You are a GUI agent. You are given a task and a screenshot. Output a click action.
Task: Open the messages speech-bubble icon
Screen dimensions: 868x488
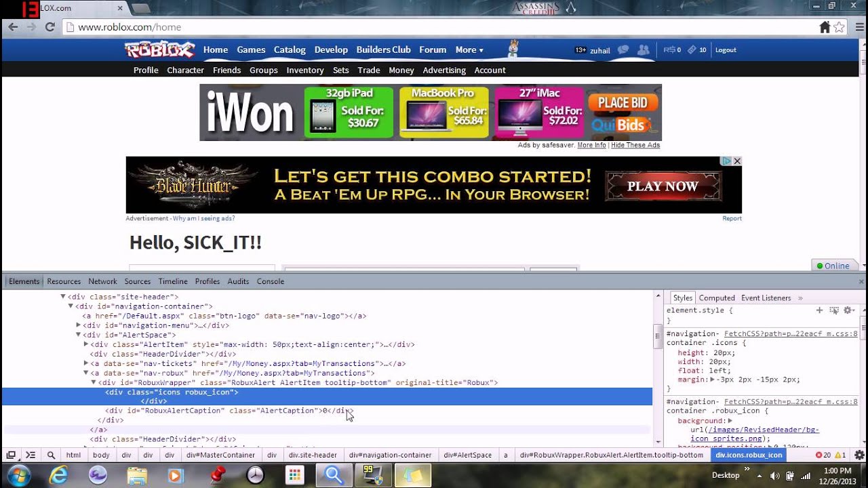pyautogui.click(x=623, y=50)
